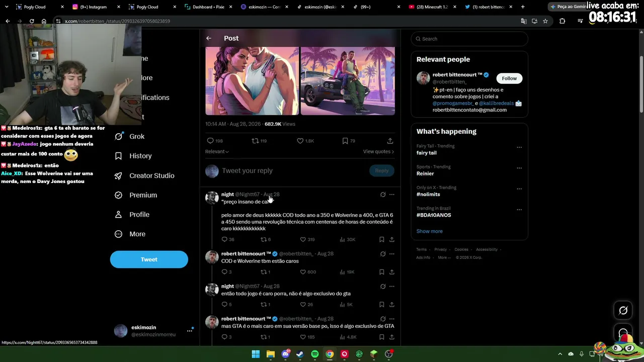Open Steam from the taskbar
The width and height of the screenshot is (644, 362).
[300, 354]
